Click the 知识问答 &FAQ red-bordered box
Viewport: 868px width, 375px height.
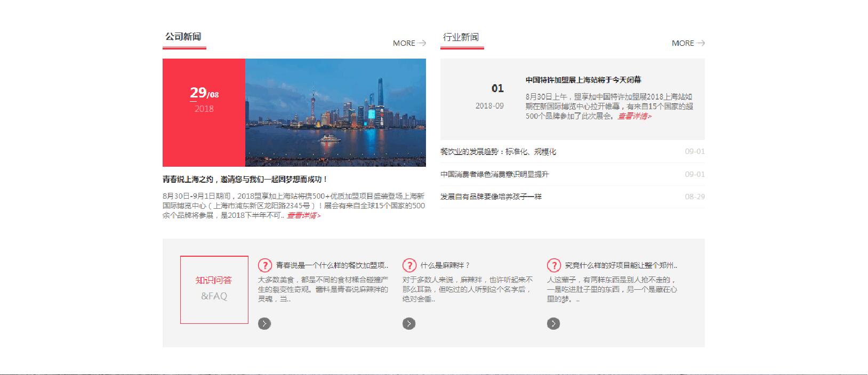pos(214,289)
